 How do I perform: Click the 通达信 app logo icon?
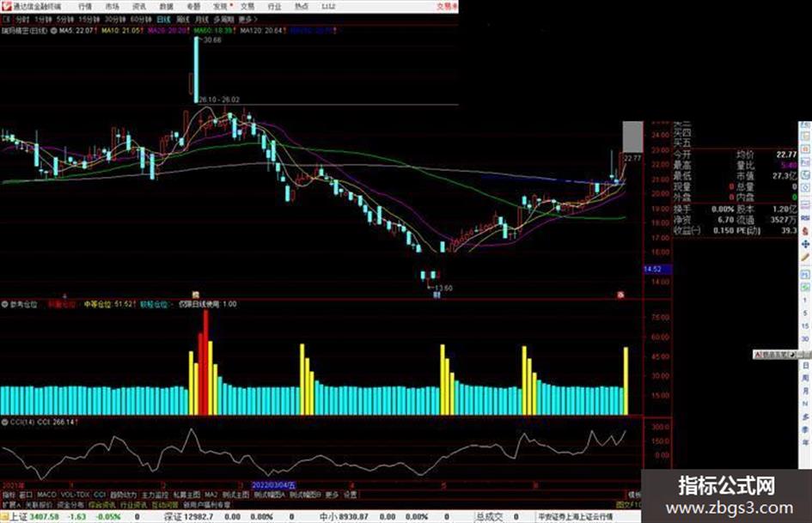pos(6,6)
